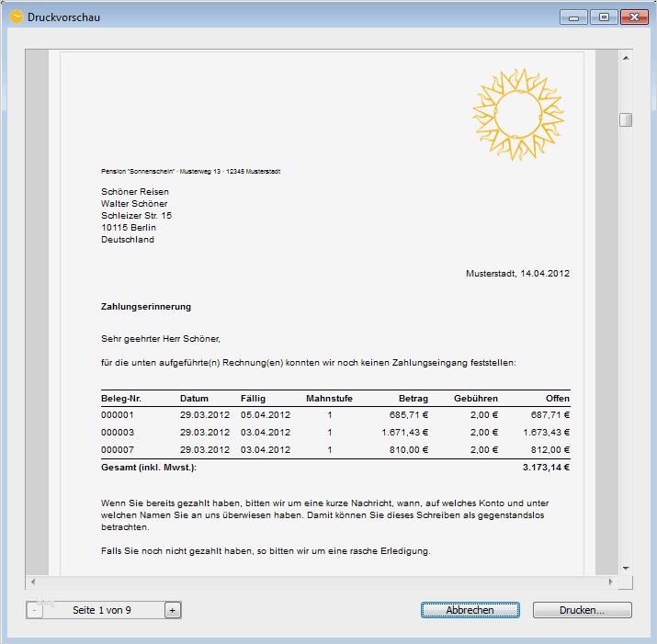Click 'Musterstadt, 14.04.2012' date line
The width and height of the screenshot is (657, 644).
click(518, 274)
